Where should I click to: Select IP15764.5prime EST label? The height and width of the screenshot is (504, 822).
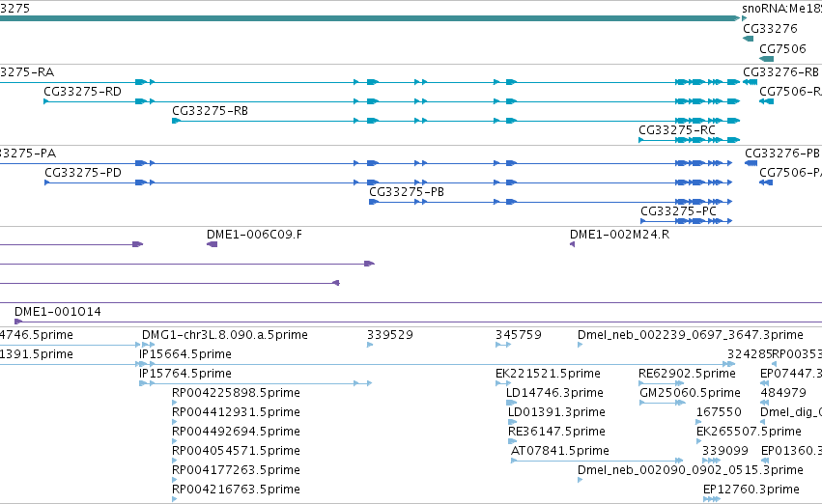coord(185,374)
